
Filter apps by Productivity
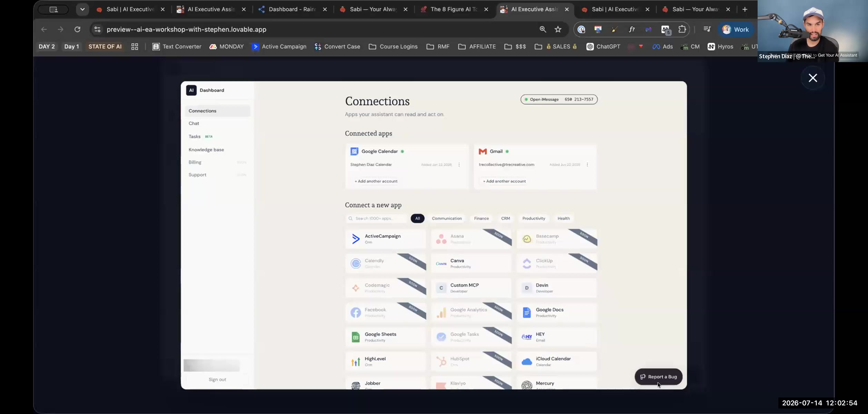point(534,218)
